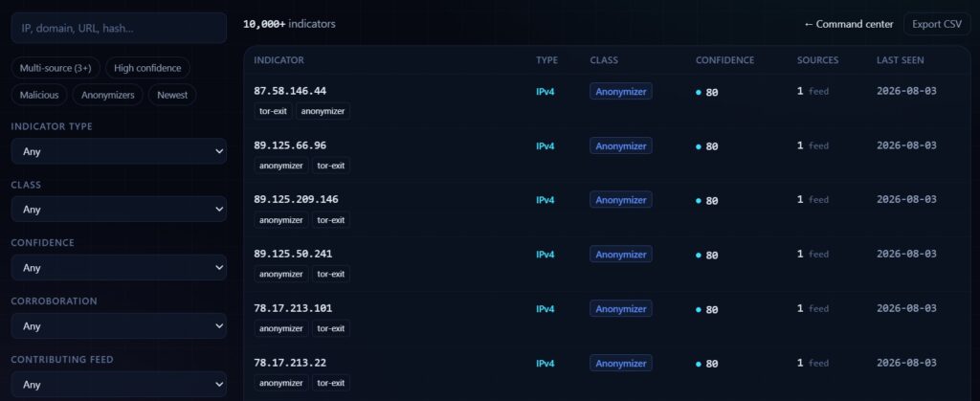980x401 pixels.
Task: Open indicator 87.58.146.44
Action: click(x=290, y=91)
